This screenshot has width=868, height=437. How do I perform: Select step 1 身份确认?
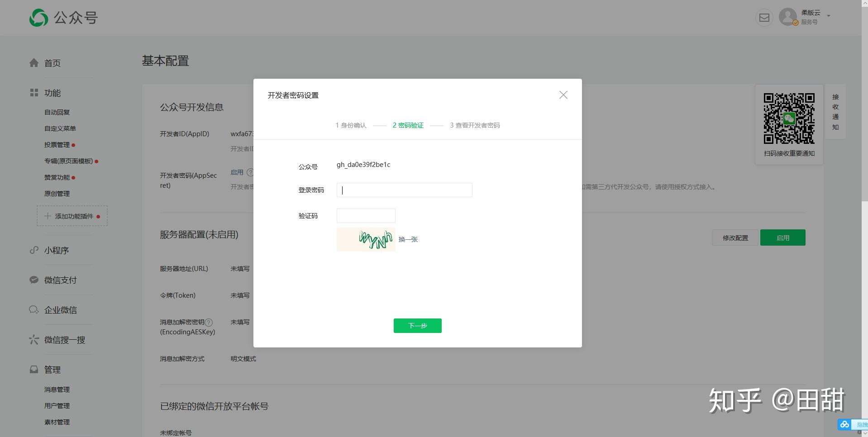(351, 125)
